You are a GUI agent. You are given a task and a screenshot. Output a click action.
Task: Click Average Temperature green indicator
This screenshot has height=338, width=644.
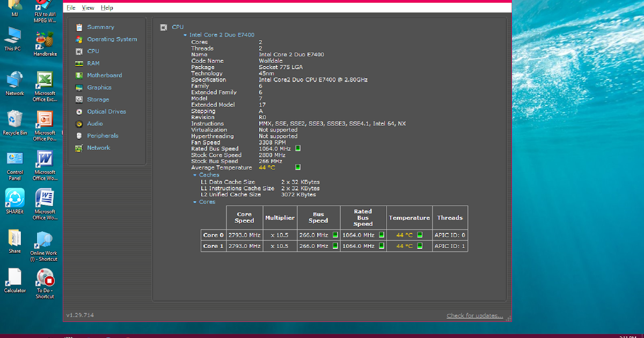click(298, 167)
